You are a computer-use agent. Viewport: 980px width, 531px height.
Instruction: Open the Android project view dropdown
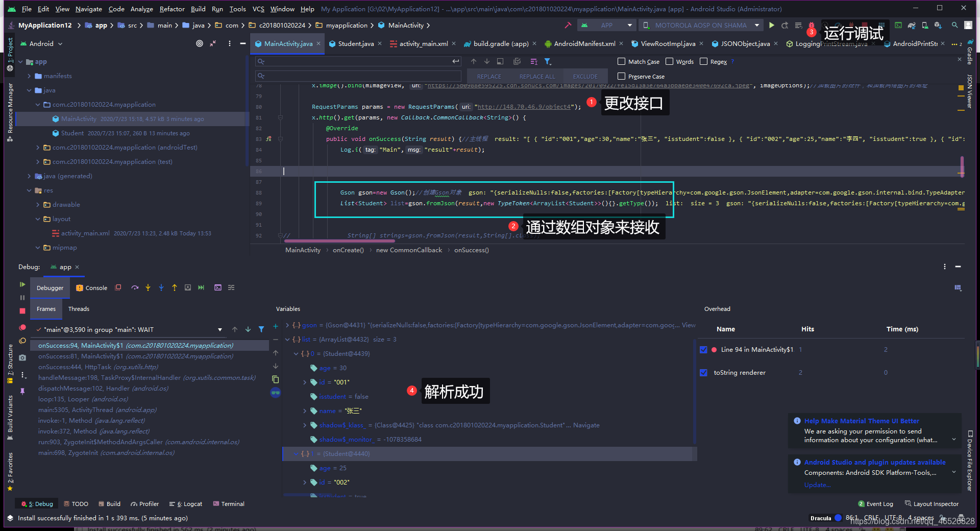click(x=41, y=43)
